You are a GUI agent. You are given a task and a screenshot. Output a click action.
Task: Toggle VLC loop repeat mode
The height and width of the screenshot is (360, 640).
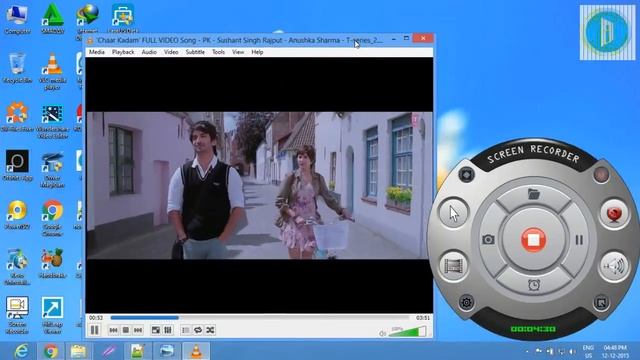[198, 330]
